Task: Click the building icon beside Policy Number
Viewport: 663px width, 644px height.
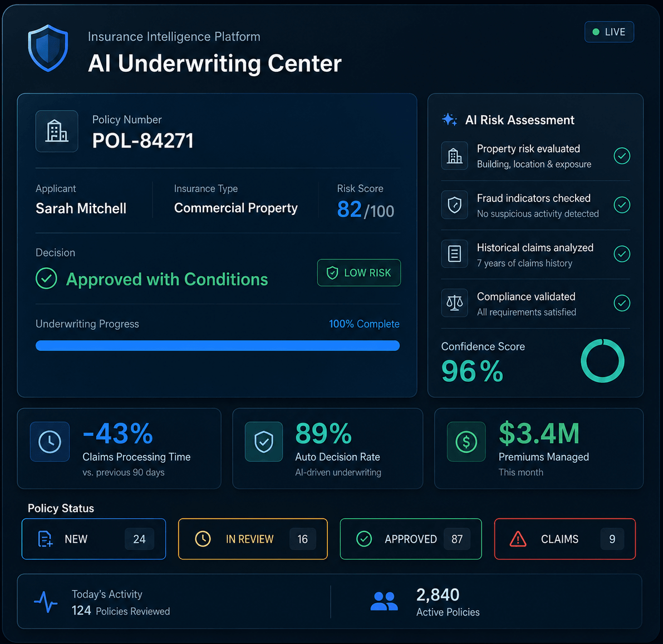Action: point(57,131)
